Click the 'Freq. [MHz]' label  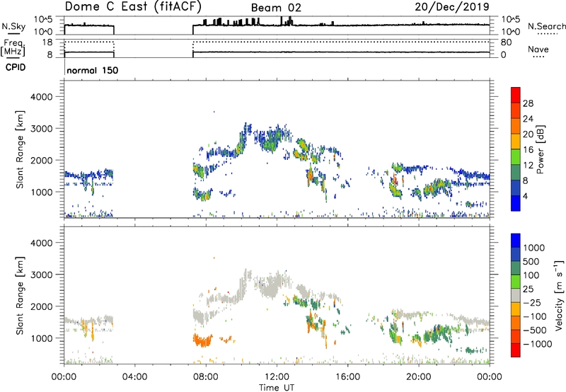click(x=13, y=47)
